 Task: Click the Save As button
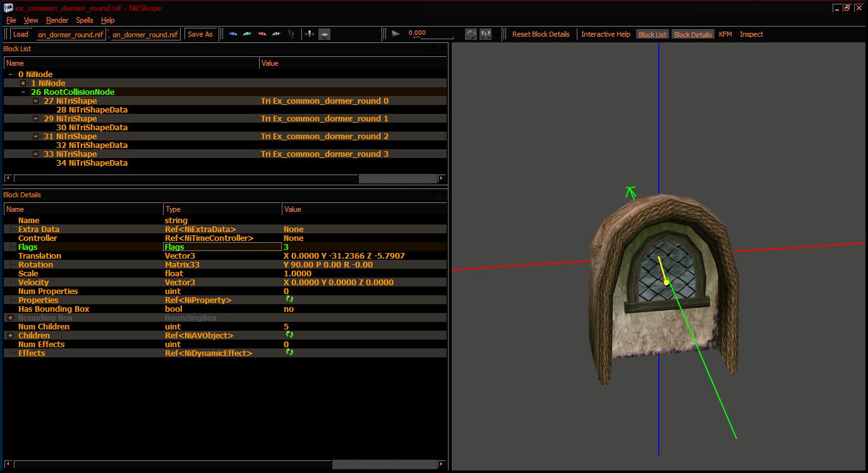point(200,34)
